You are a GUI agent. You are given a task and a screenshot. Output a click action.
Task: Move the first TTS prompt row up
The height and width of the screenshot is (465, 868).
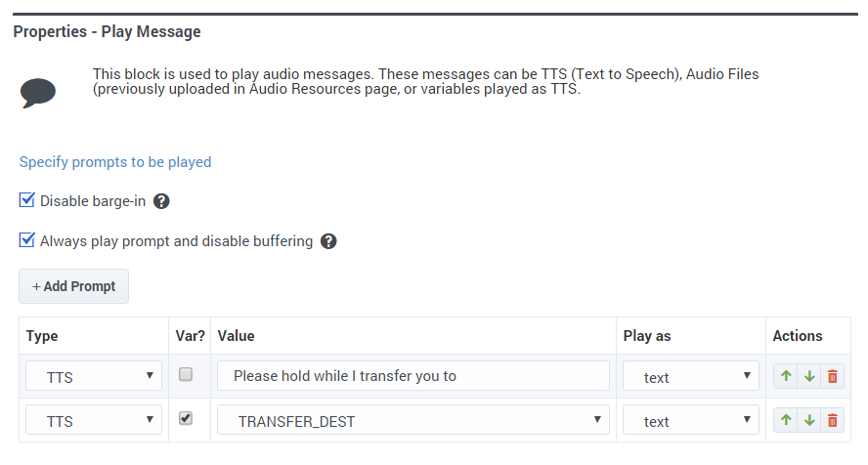(x=786, y=376)
